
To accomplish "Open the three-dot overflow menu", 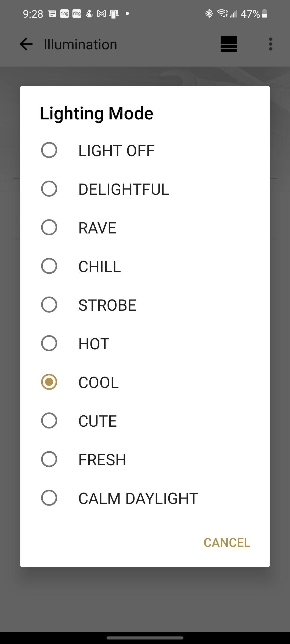I will coord(270,44).
